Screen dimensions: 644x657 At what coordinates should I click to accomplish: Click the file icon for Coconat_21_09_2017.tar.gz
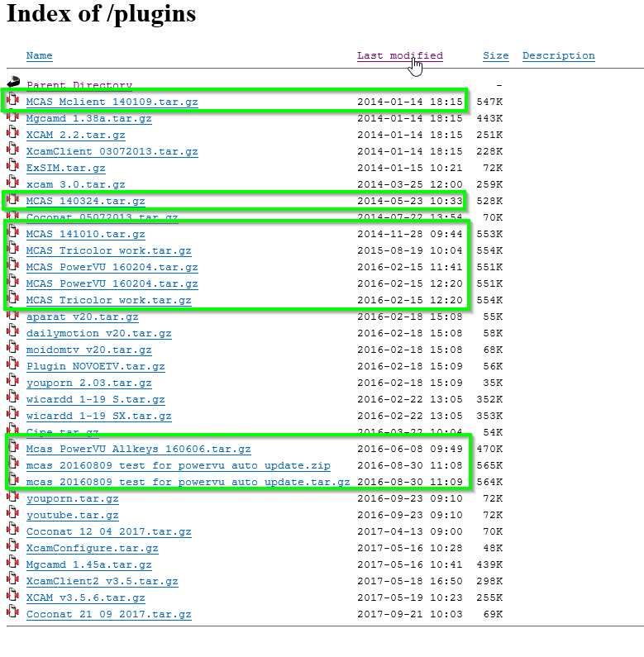tap(13, 612)
